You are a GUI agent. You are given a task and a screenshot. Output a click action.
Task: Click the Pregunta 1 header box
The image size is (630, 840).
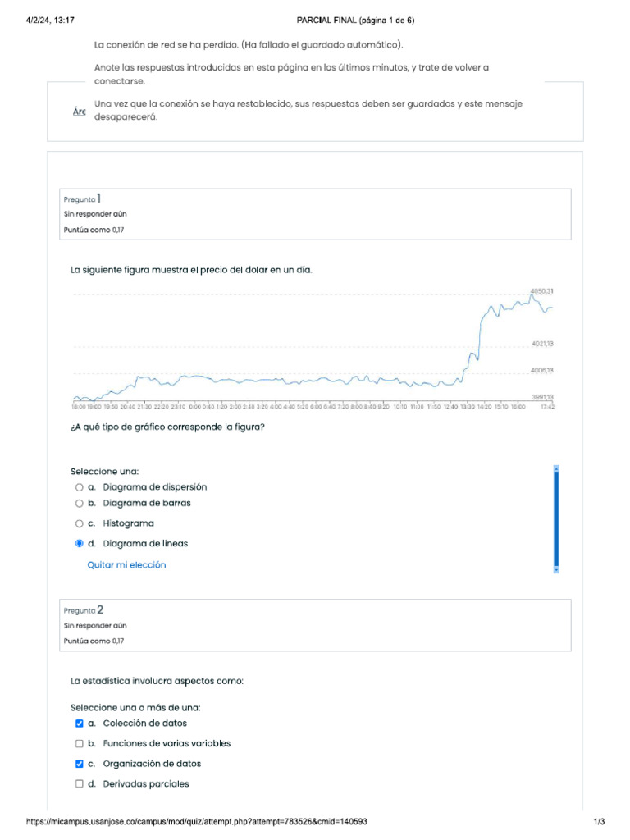pyautogui.click(x=315, y=214)
